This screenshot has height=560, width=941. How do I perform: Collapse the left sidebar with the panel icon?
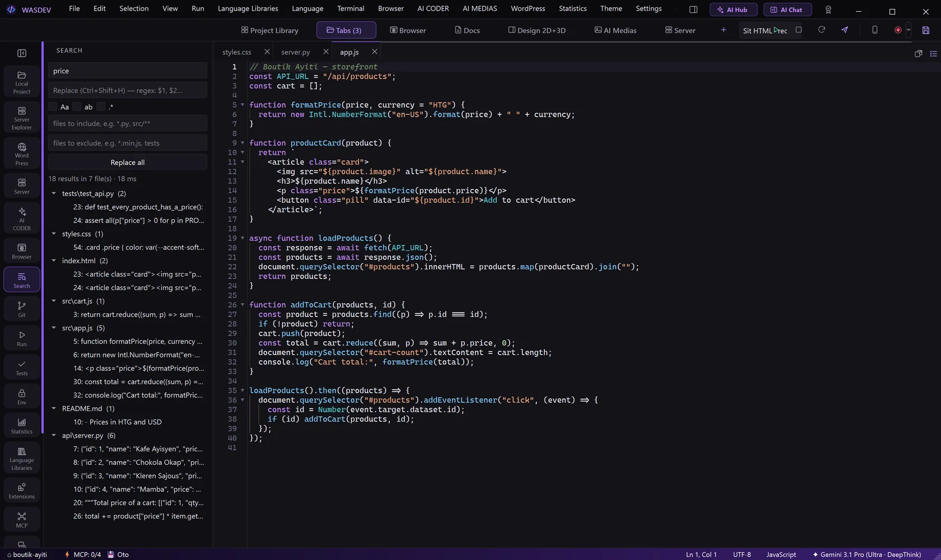click(x=22, y=53)
